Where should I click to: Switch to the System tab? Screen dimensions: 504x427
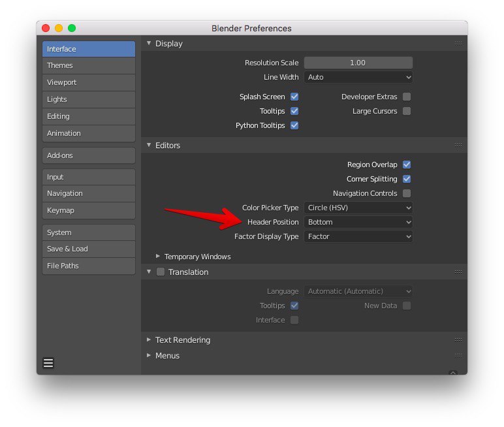89,232
